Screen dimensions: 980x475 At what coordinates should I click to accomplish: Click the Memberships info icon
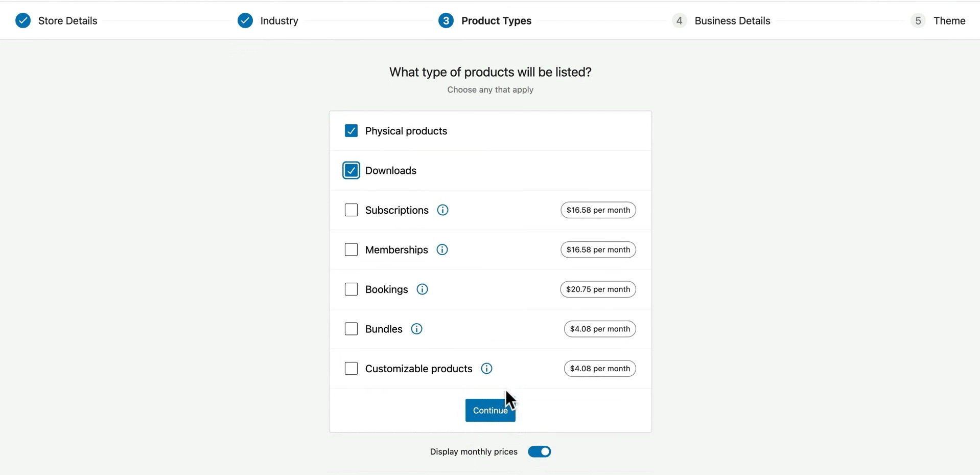coord(442,250)
